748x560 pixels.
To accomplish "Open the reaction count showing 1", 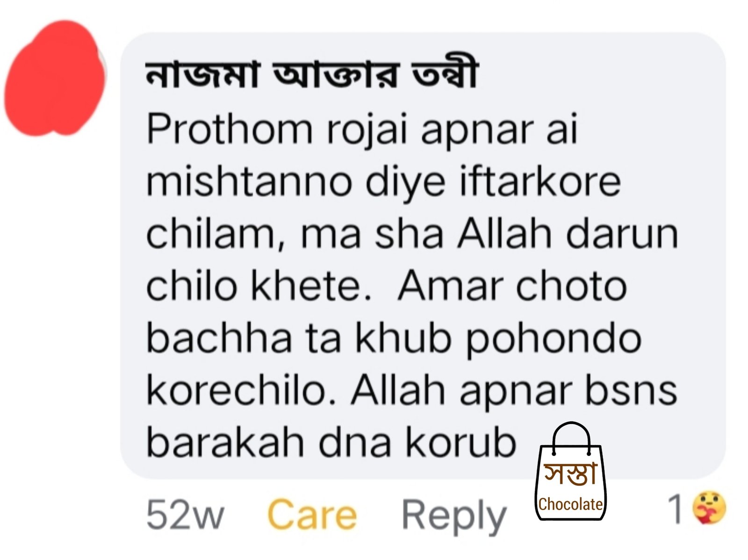I will [674, 508].
